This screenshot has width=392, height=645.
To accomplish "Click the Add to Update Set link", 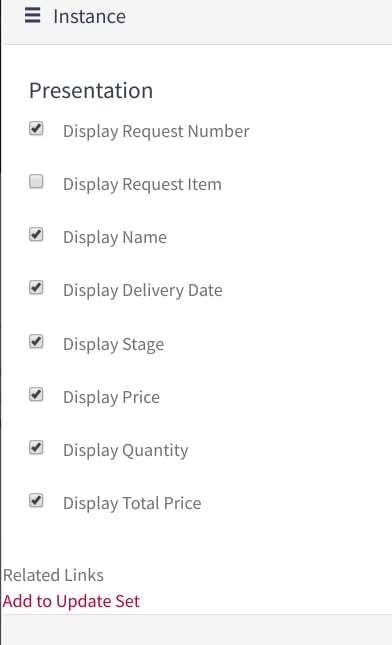I will click(71, 601).
